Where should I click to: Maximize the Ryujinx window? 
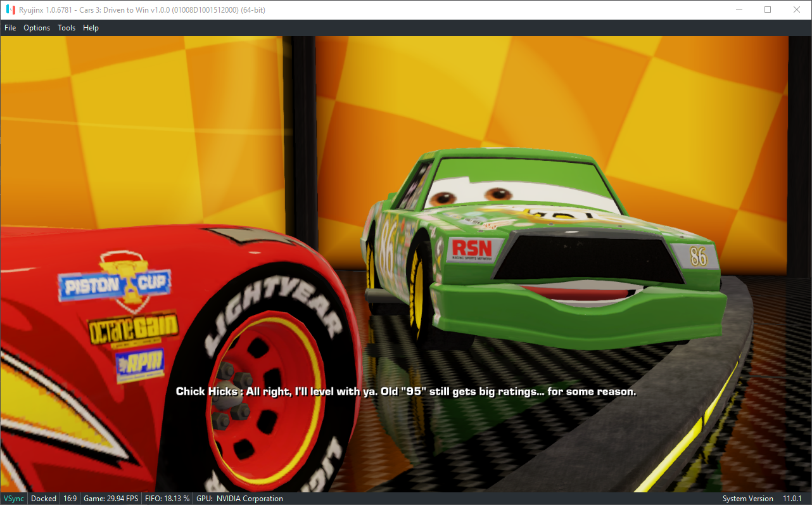tap(768, 10)
